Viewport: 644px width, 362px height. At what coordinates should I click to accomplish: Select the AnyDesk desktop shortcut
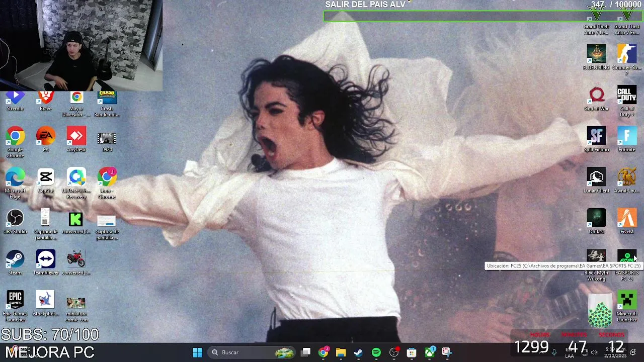[76, 140]
